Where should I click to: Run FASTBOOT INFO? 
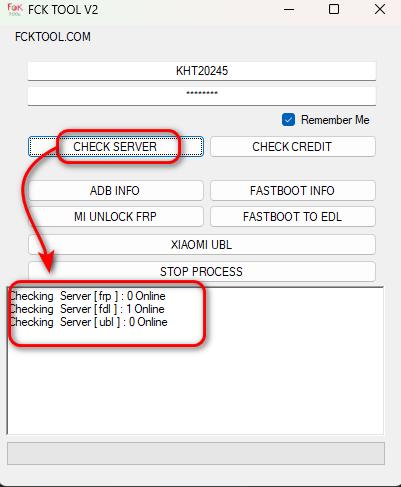tap(293, 191)
